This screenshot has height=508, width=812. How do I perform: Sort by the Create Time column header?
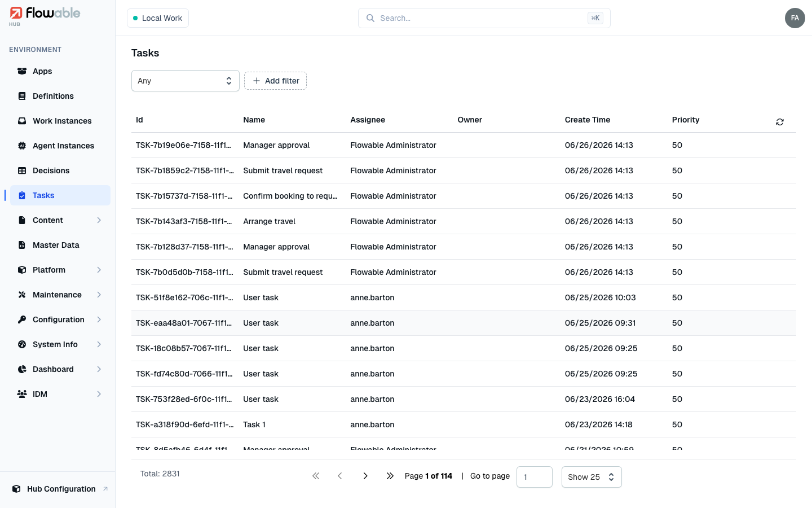(588, 120)
